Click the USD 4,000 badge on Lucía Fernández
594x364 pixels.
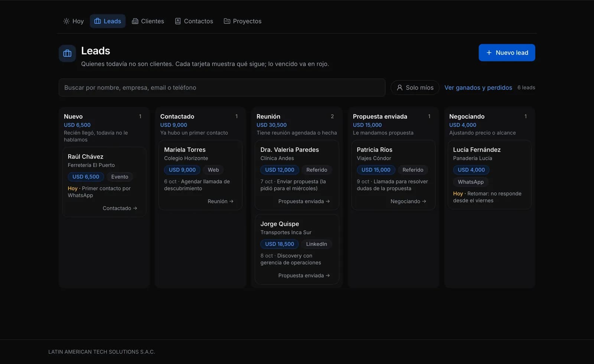click(x=471, y=170)
